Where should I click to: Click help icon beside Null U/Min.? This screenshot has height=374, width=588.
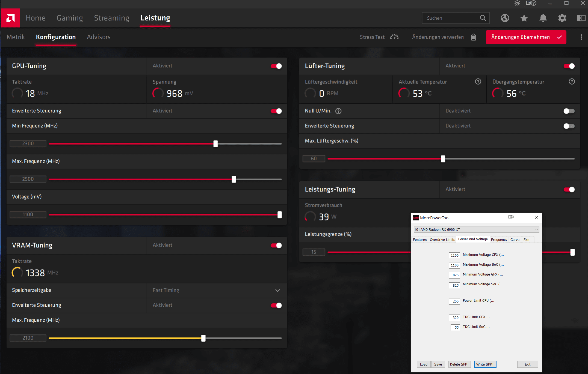point(338,111)
